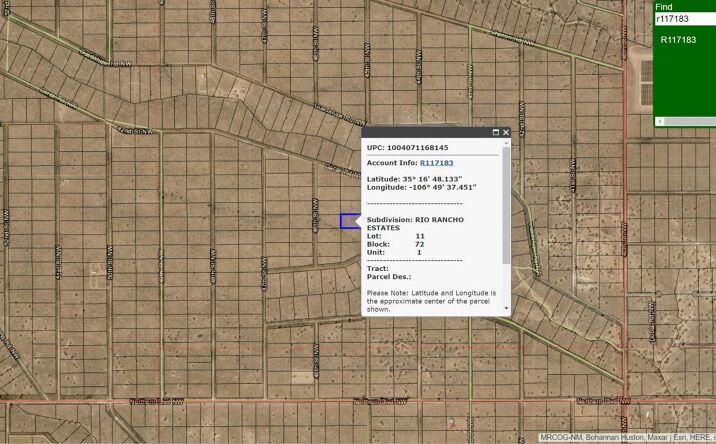The width and height of the screenshot is (716, 444).
Task: Select the R117183 search result
Action: point(678,40)
